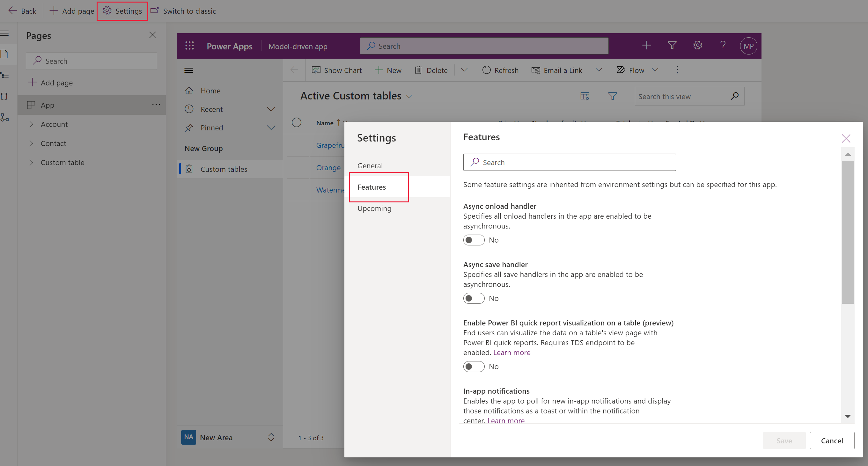
Task: Click the Learn more link for In-app notifications
Action: 504,420
